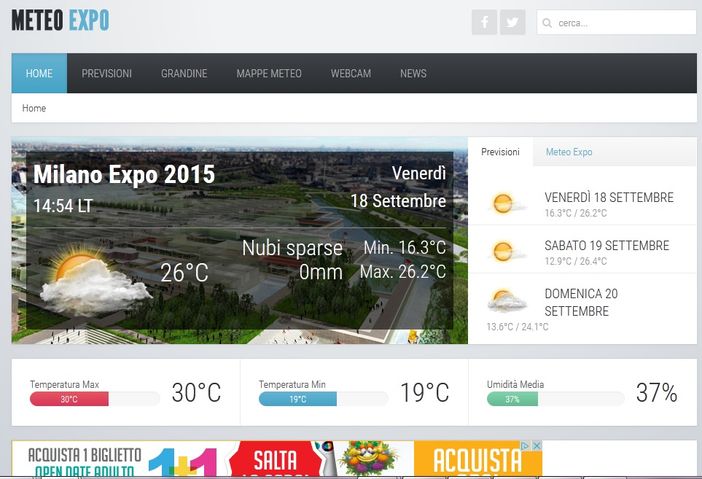This screenshot has height=479, width=702.
Task: Click the Venerdì 18 Settembre weather icon
Action: [506, 203]
